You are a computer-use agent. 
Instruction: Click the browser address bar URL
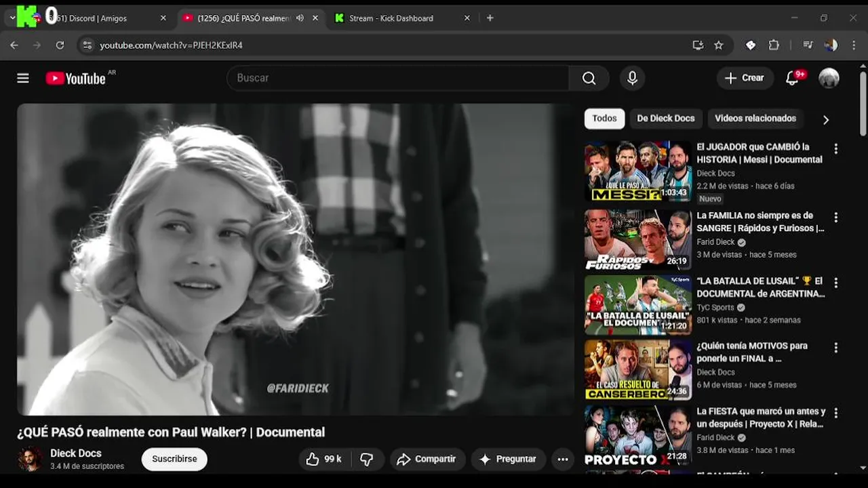pyautogui.click(x=172, y=45)
